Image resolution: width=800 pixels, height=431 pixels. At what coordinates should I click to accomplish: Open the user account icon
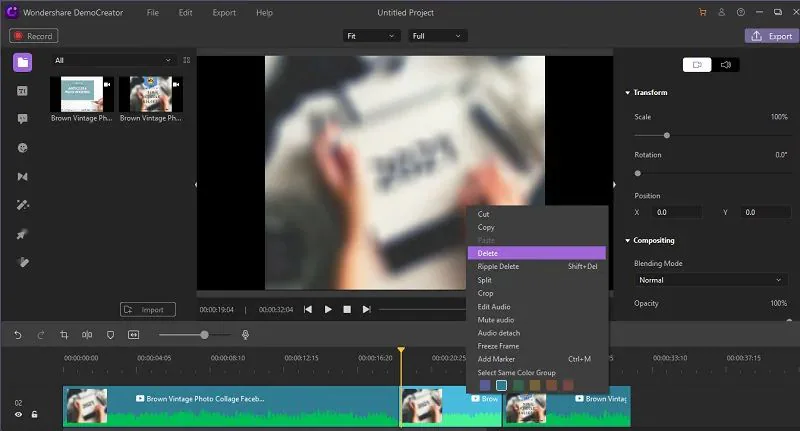[721, 12]
